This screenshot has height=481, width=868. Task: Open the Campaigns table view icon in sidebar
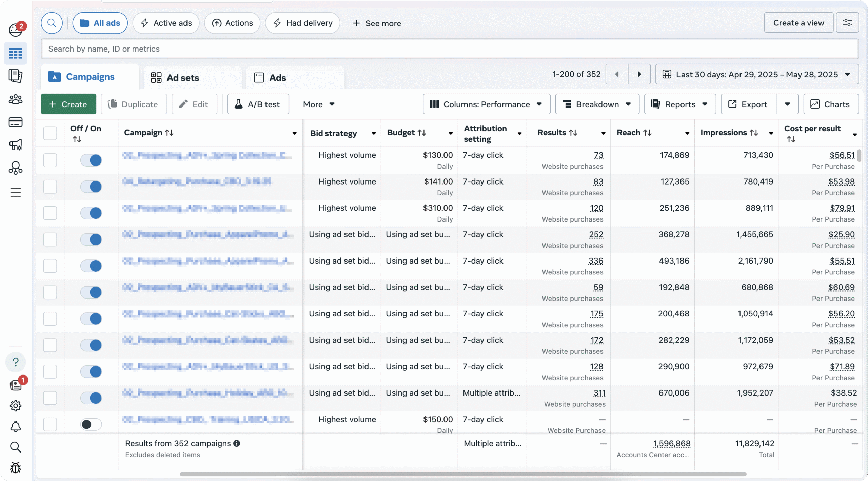(16, 53)
